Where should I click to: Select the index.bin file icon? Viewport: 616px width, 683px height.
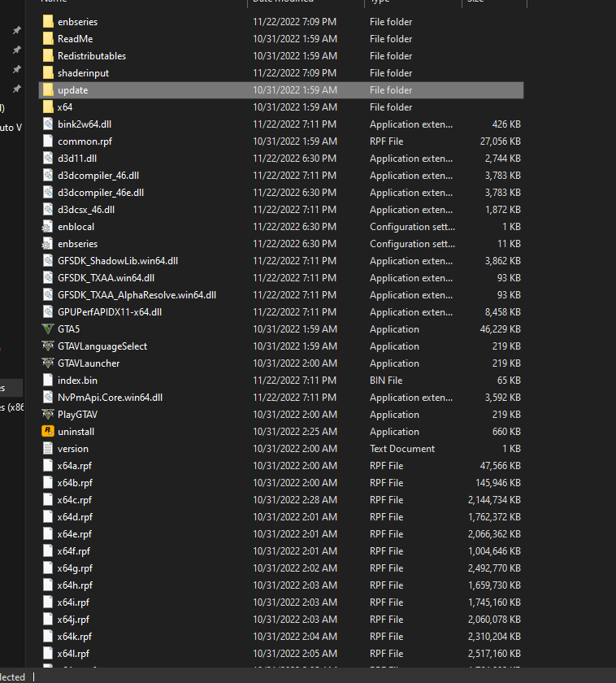[48, 381]
